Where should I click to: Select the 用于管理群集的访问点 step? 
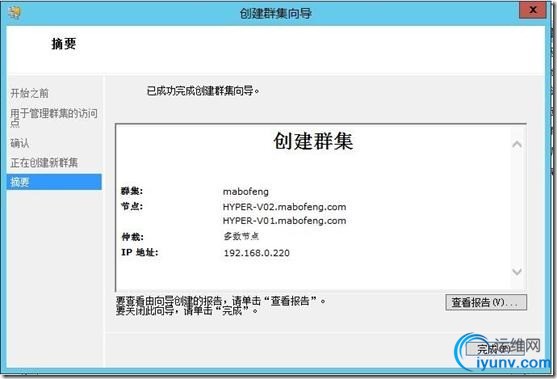tap(54, 118)
